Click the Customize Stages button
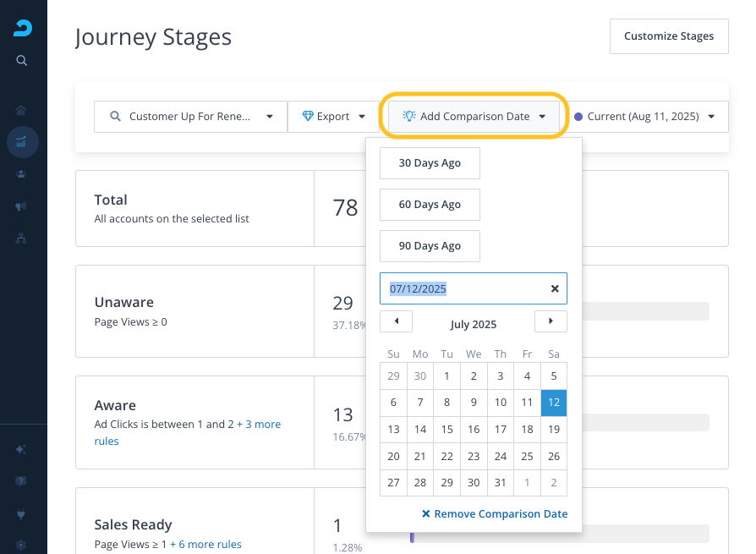 click(x=668, y=36)
